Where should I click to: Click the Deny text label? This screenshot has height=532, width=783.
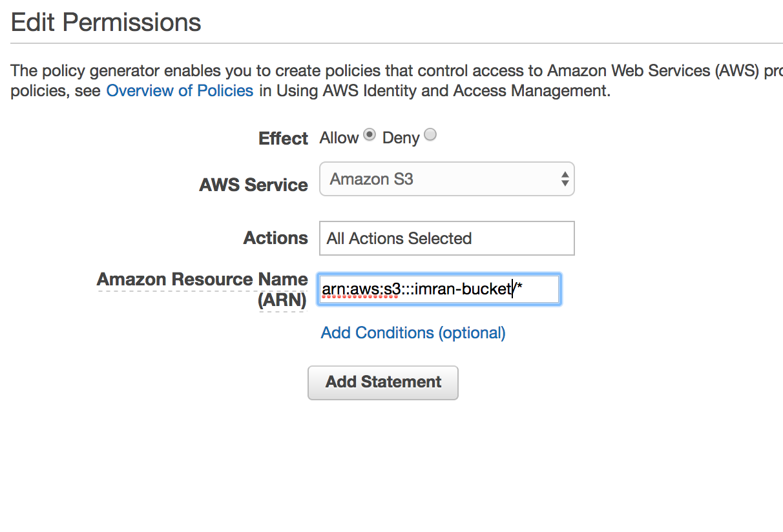coord(401,138)
